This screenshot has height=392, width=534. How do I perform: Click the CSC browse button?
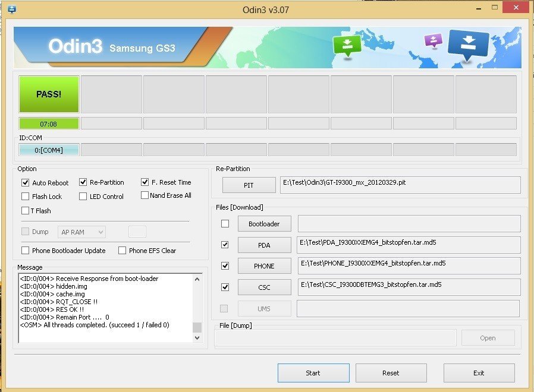coord(264,287)
